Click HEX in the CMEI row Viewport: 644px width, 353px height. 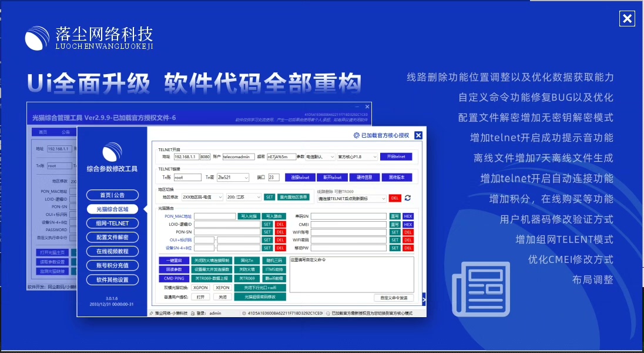coord(408,225)
